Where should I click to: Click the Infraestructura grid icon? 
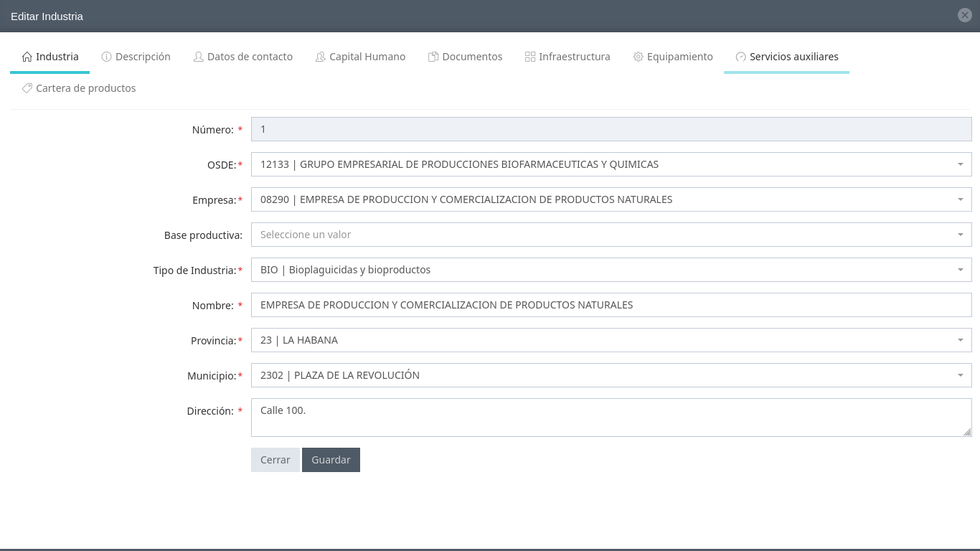[530, 57]
